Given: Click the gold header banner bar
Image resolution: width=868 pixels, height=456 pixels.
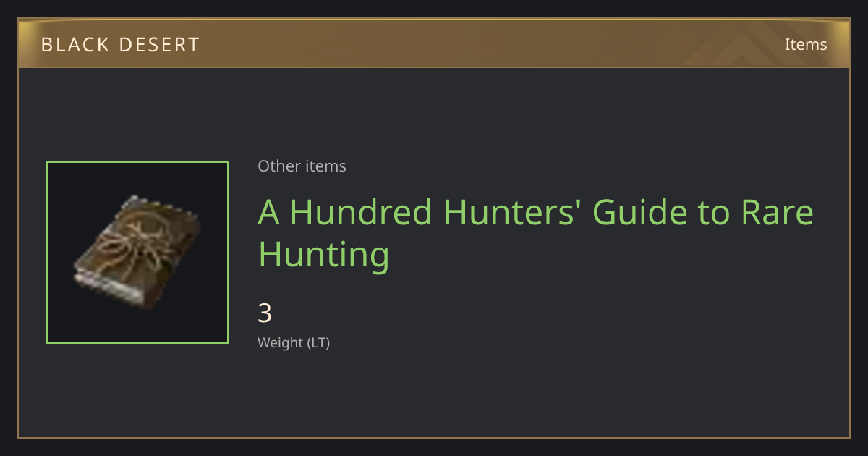Looking at the screenshot, I should click(434, 43).
